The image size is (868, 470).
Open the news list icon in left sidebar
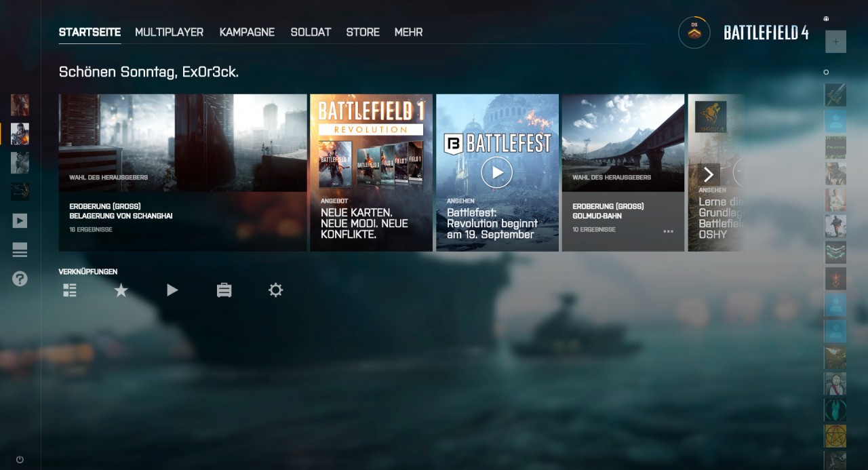20,250
